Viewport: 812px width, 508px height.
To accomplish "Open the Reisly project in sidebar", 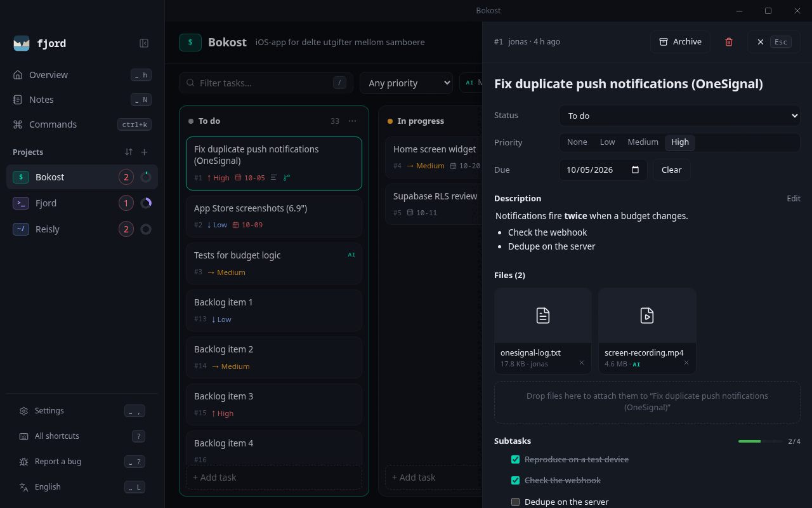I will (82, 229).
